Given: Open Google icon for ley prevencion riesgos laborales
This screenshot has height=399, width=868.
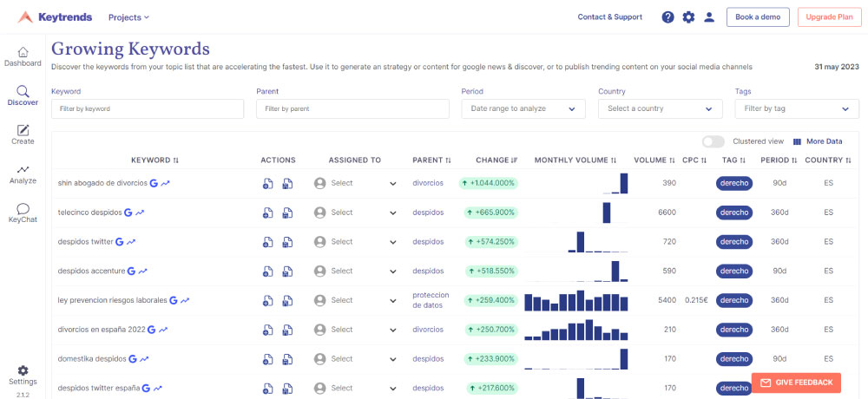Looking at the screenshot, I should point(174,300).
